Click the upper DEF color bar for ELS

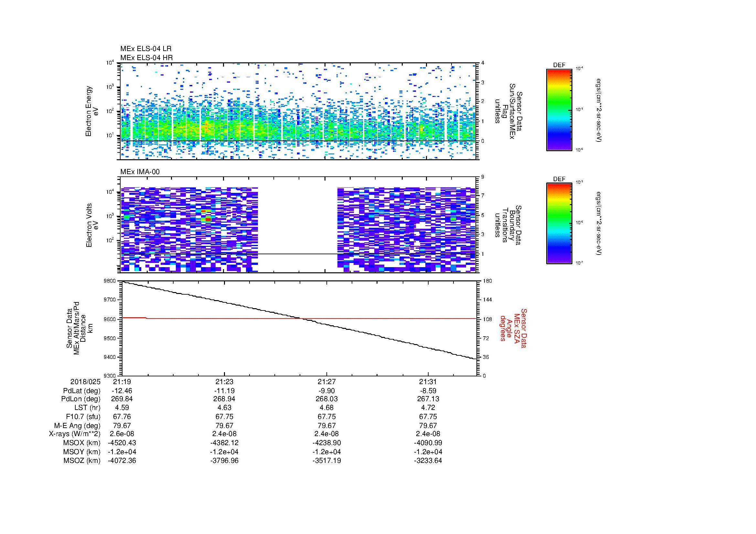point(559,110)
